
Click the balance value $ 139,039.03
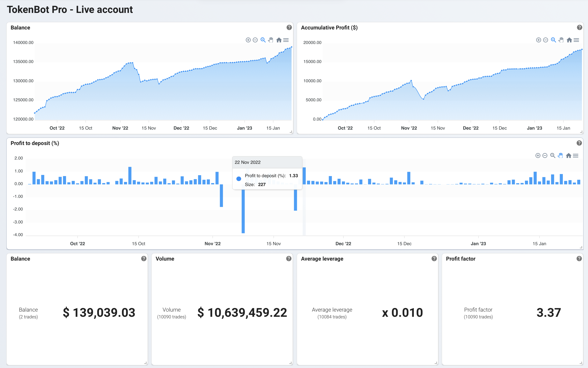tap(99, 312)
